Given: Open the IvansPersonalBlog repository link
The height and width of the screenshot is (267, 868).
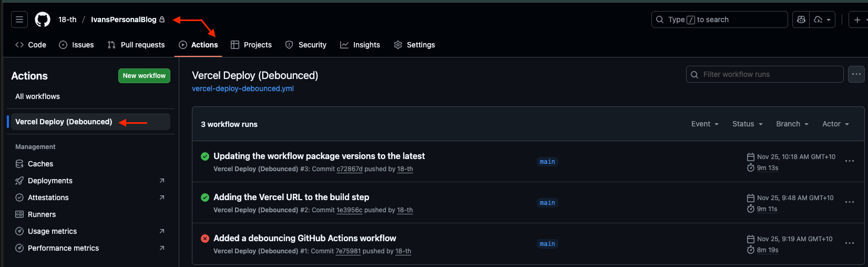Looking at the screenshot, I should 124,19.
